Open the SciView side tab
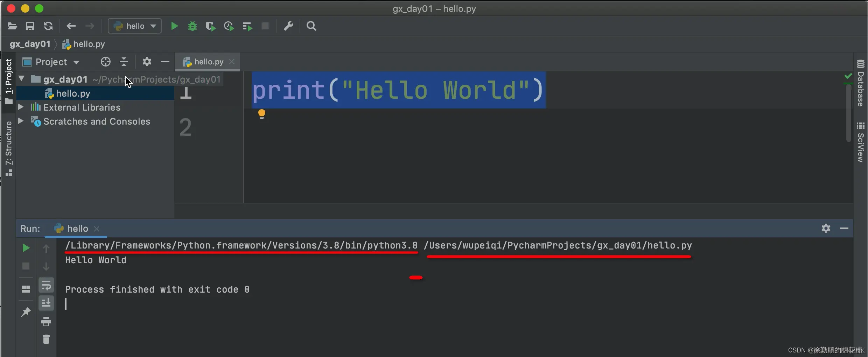This screenshot has height=357, width=868. point(861,142)
